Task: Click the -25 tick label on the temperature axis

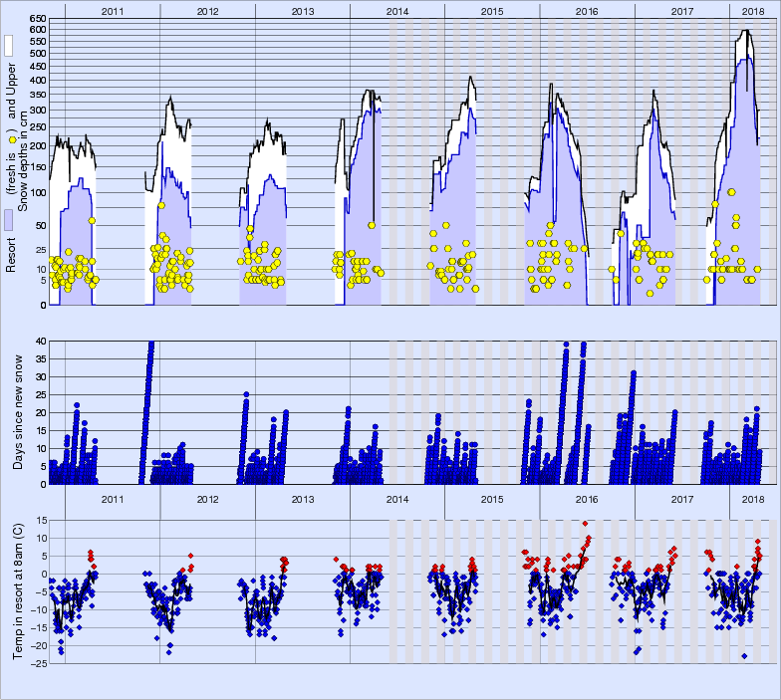Action: click(x=36, y=663)
